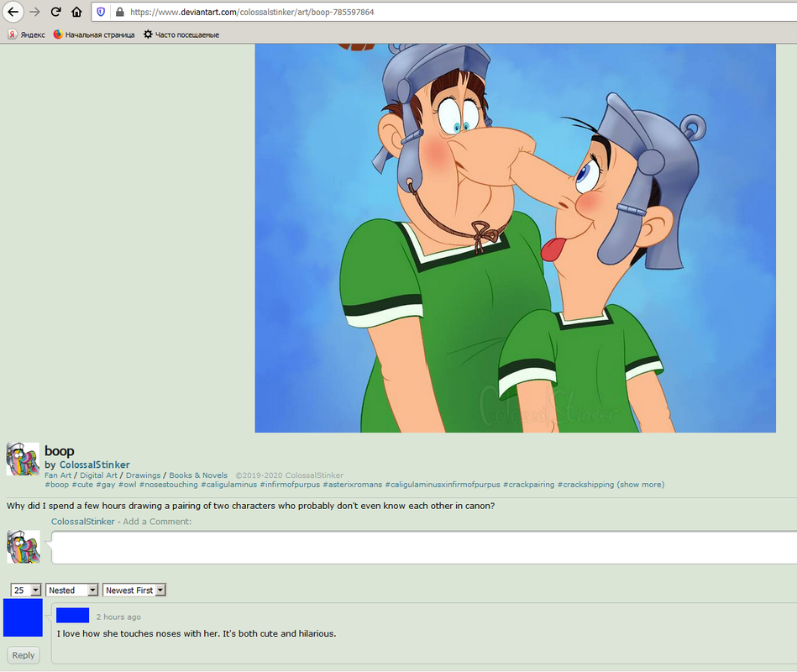Click the '2 hours ago' comment timestamp

(118, 617)
